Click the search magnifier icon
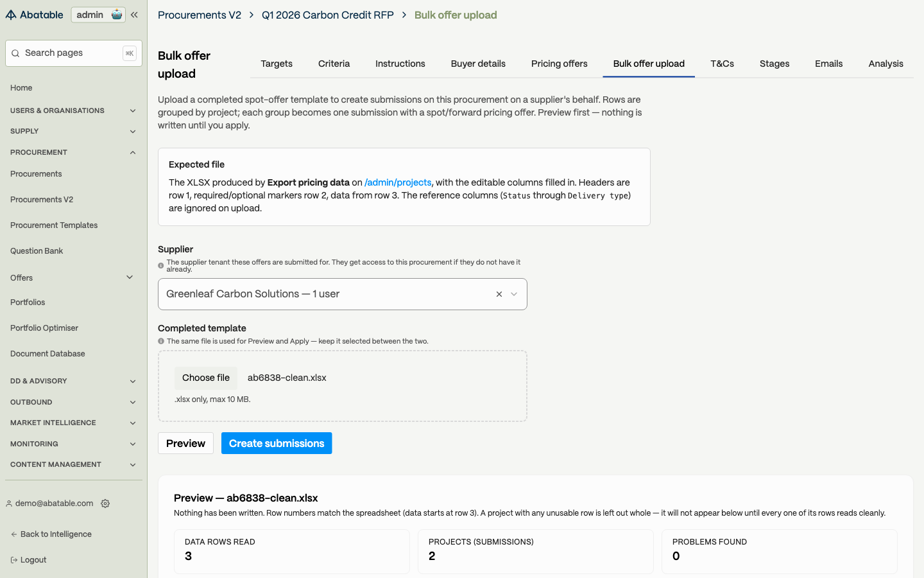Screen dimensions: 924x578 15,53
